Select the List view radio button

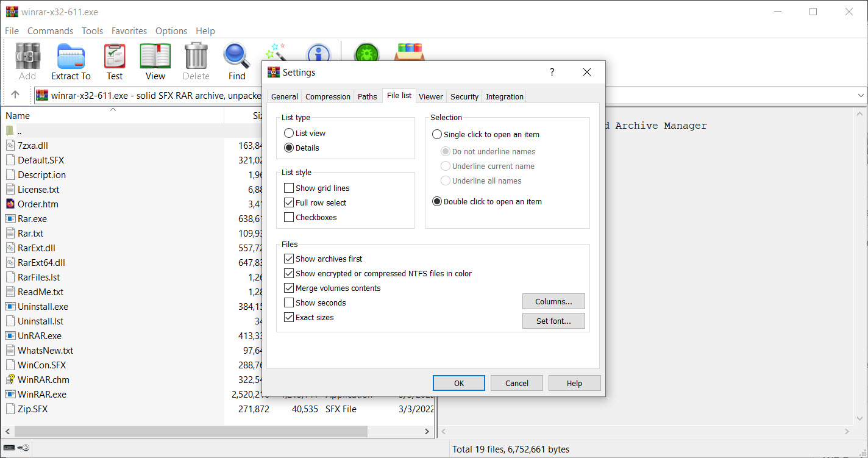(x=289, y=133)
